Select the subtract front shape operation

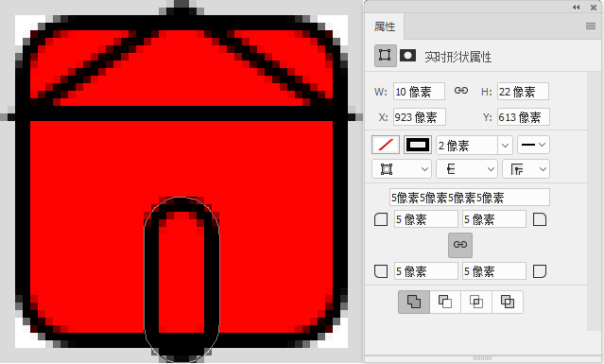click(445, 302)
